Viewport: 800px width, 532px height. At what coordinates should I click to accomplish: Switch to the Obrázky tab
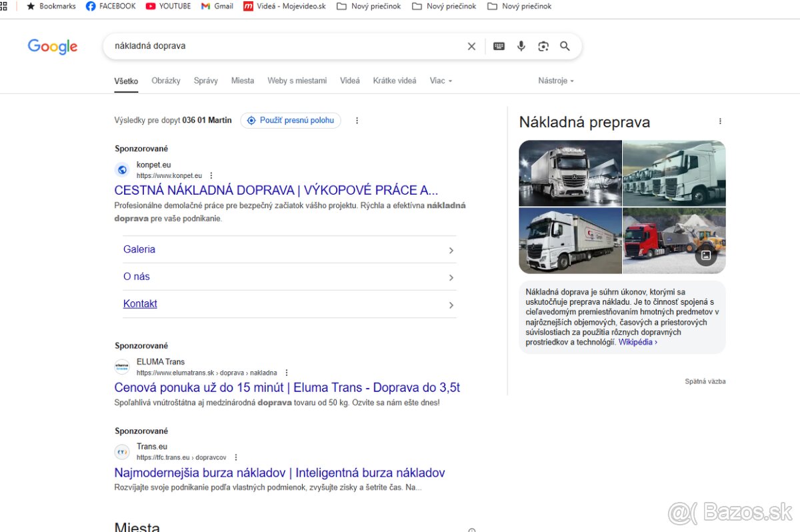[166, 81]
